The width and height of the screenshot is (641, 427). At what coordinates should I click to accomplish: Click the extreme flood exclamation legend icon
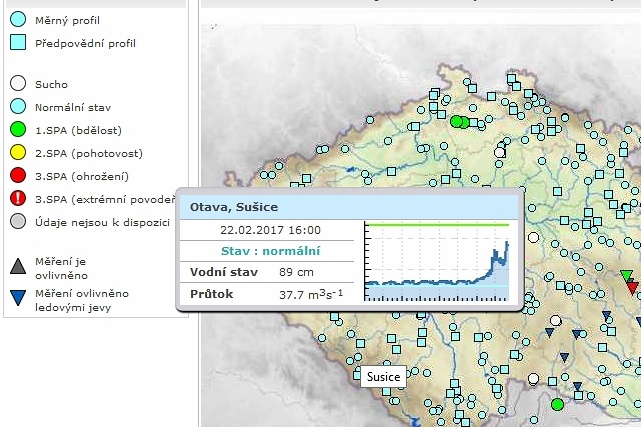click(x=18, y=199)
